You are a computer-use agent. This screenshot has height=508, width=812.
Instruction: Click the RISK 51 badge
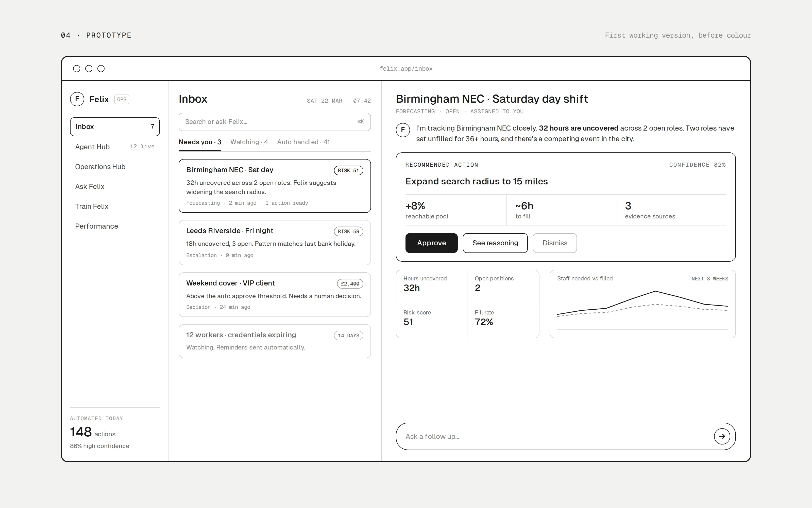coord(348,170)
